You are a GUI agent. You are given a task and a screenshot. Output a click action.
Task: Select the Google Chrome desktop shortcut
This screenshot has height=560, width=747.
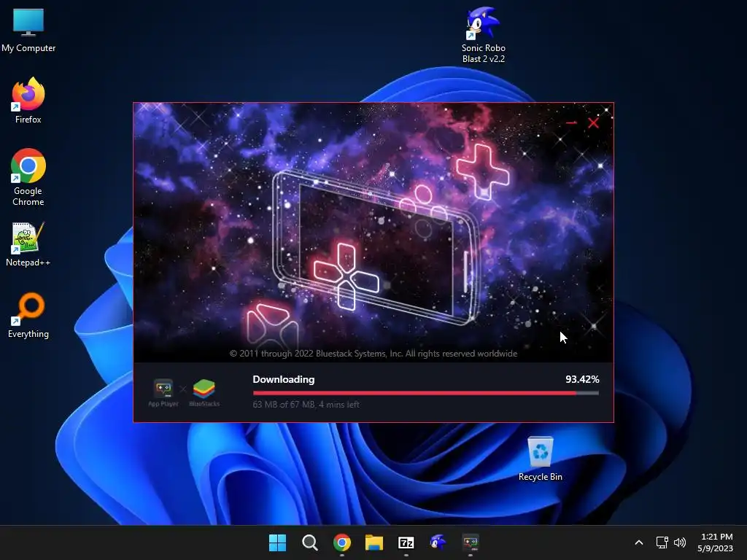28,177
